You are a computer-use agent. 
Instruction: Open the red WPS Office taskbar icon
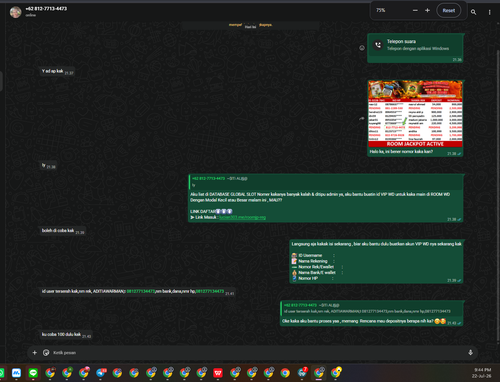click(218, 373)
